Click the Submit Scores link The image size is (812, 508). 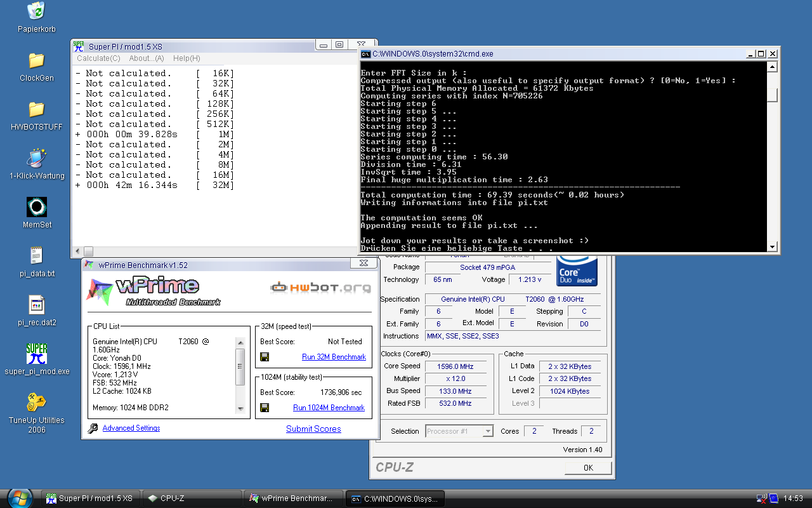[313, 429]
